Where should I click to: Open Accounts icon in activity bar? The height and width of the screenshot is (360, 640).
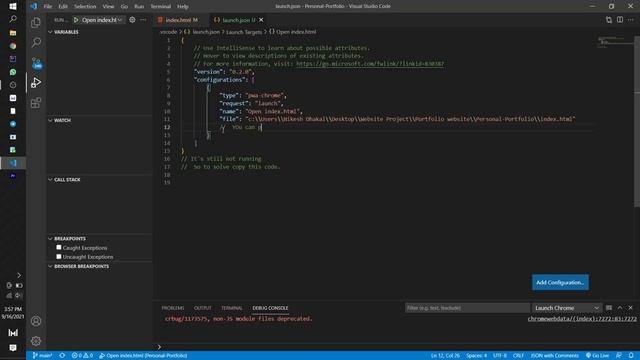pos(36,321)
